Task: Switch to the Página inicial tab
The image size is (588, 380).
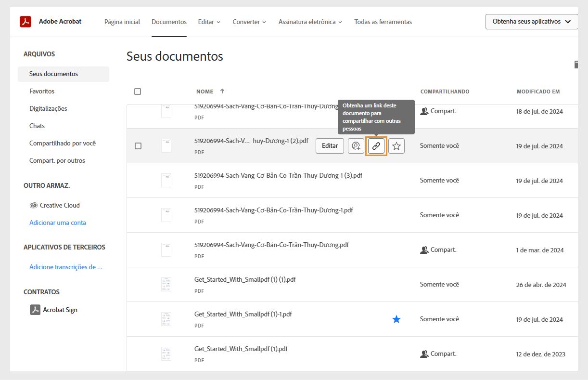Action: pos(122,22)
